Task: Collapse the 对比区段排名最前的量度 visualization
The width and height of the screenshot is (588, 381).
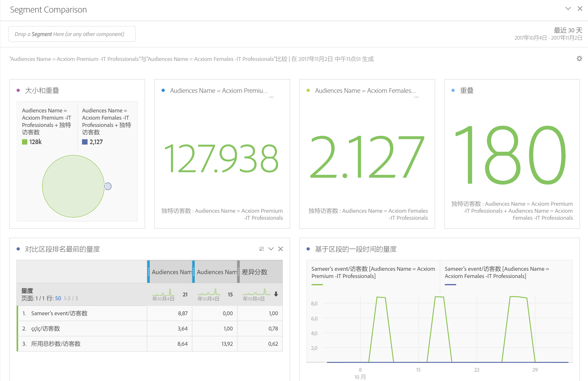Action: 271,249
